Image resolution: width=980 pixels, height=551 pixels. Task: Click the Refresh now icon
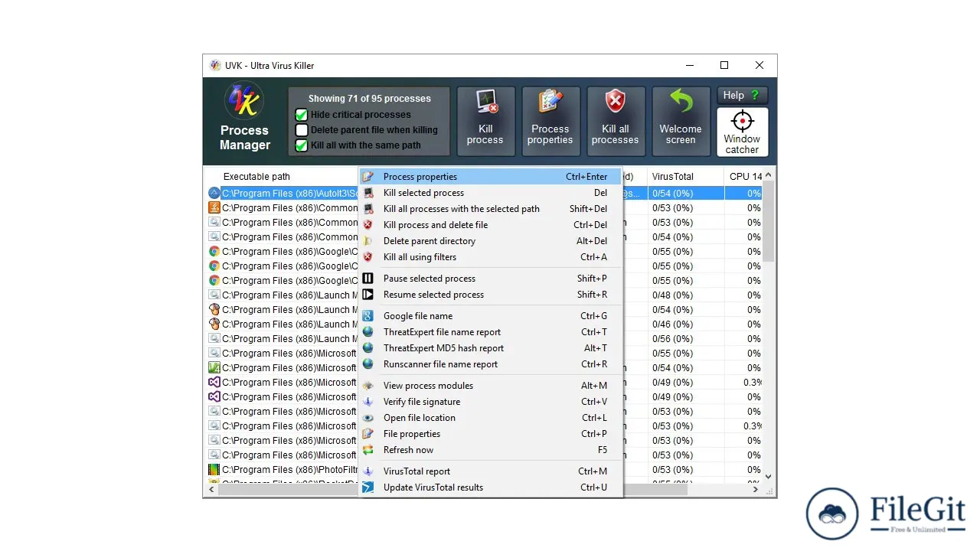[368, 450]
